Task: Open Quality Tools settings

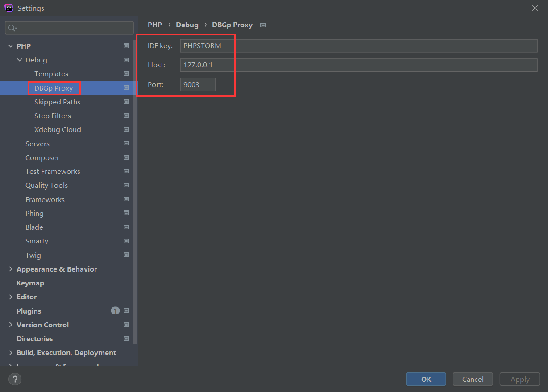Action: click(46, 185)
